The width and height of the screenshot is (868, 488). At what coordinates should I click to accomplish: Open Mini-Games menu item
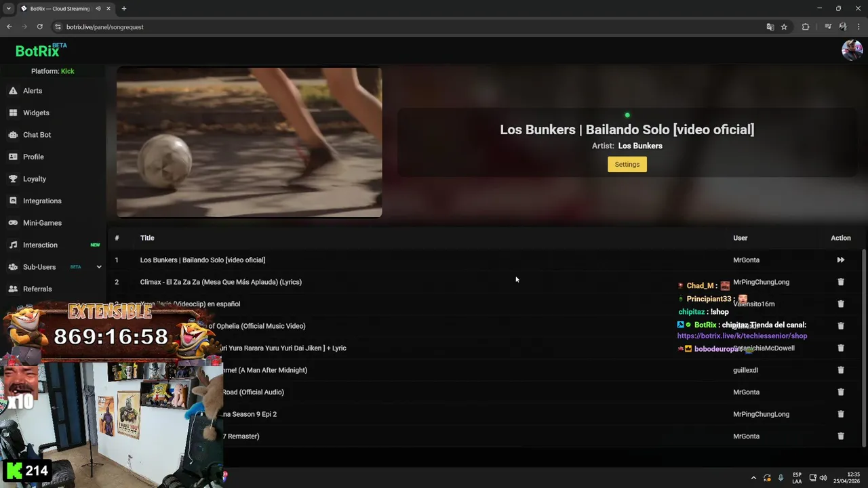[42, 223]
